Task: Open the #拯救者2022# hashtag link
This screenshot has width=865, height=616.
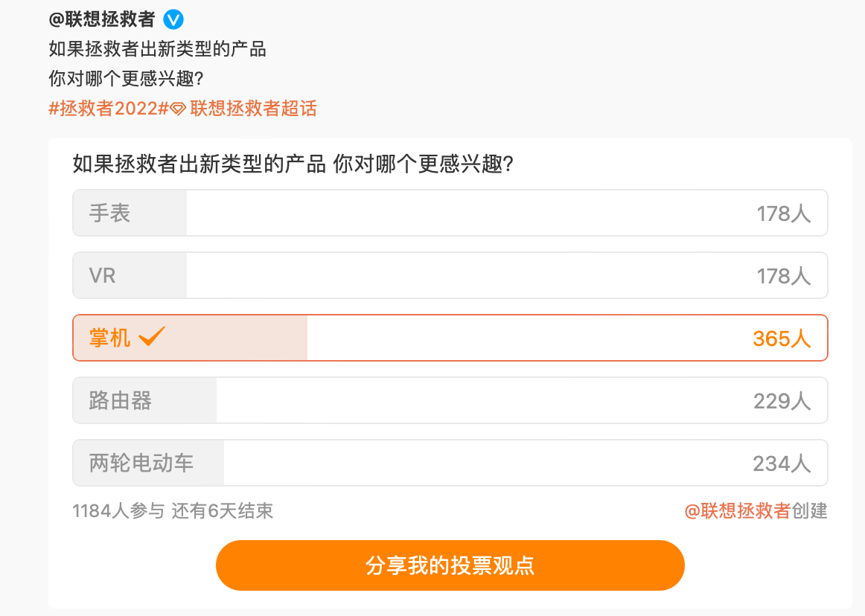Action: (108, 109)
